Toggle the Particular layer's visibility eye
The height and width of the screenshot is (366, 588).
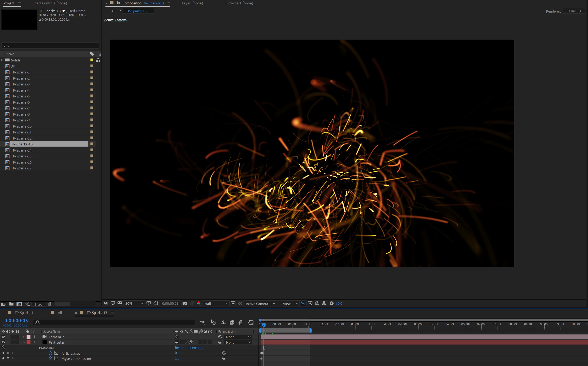[3, 342]
